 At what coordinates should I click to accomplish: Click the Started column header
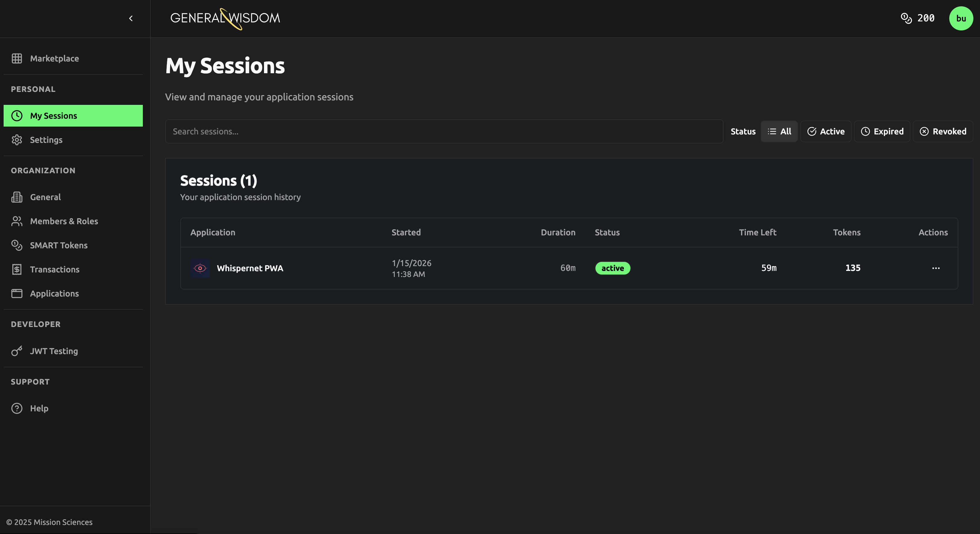pos(406,232)
